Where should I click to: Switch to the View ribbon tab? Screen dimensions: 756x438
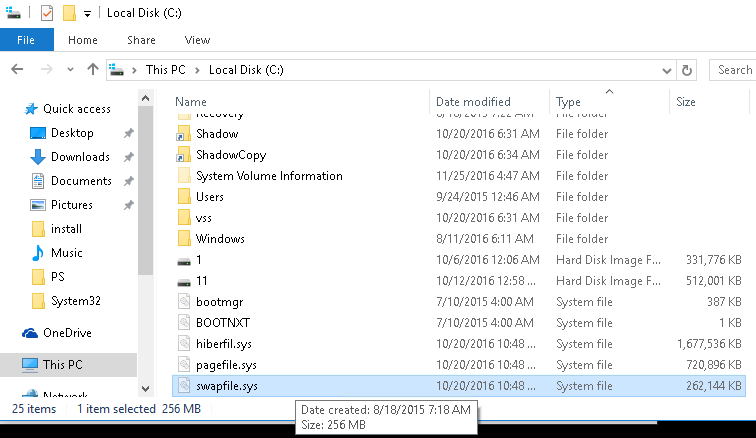(x=197, y=40)
